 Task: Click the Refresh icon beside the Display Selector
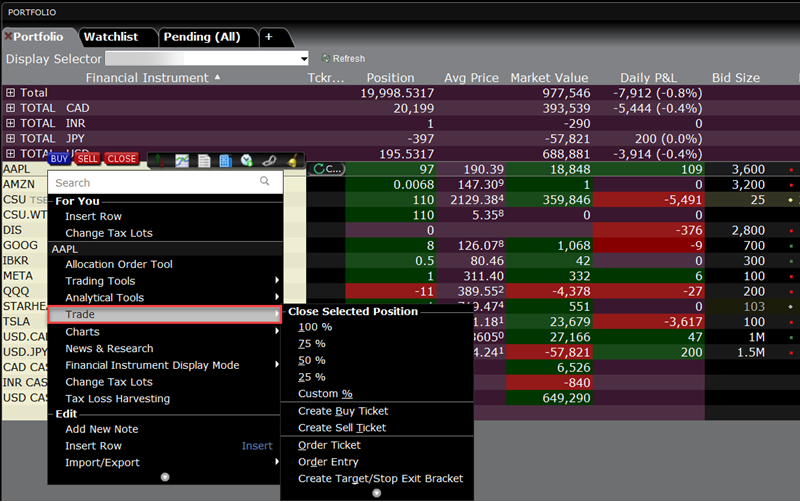[326, 59]
